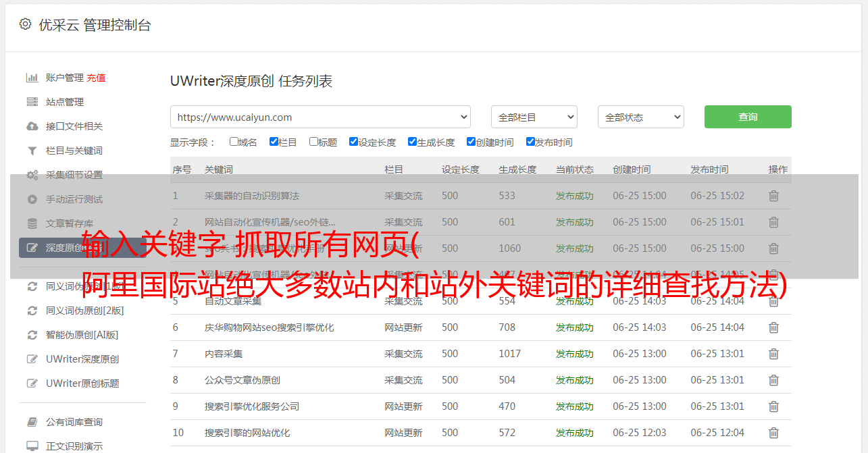Screen dimensions: 868x453
Task: Enable the 域名 display field checkbox
Action: (234, 142)
